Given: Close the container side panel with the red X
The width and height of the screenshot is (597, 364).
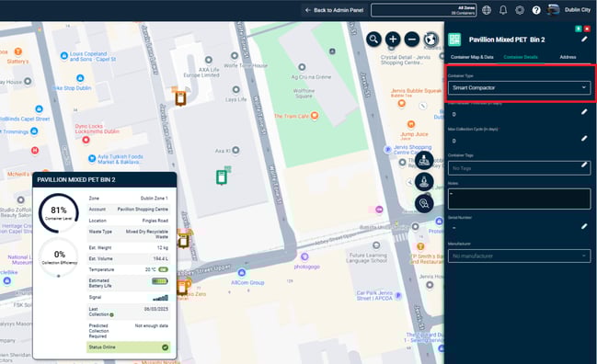Looking at the screenshot, I should (587, 28).
